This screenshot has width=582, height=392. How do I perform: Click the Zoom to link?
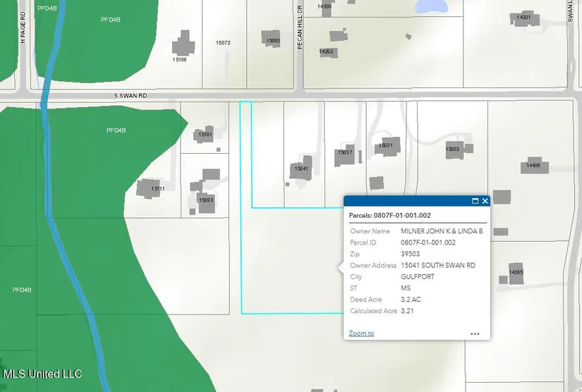tap(361, 333)
